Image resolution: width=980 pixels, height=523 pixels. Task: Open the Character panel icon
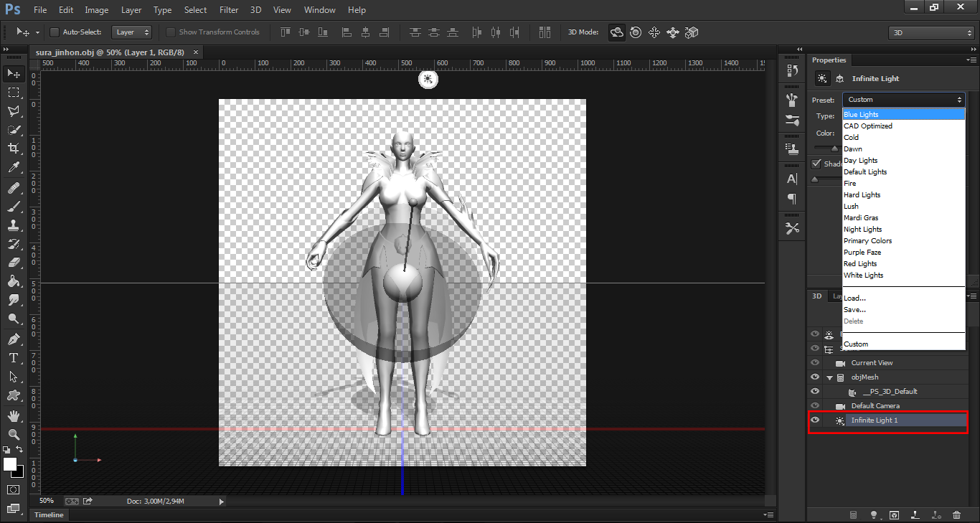[x=792, y=179]
